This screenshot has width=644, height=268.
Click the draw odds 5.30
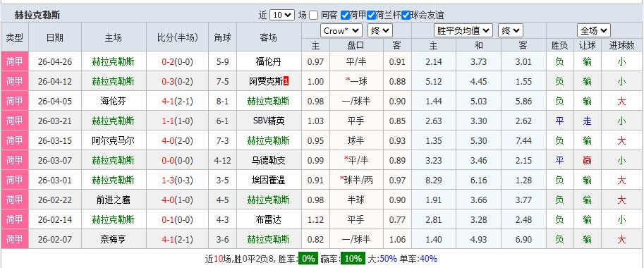[478, 140]
